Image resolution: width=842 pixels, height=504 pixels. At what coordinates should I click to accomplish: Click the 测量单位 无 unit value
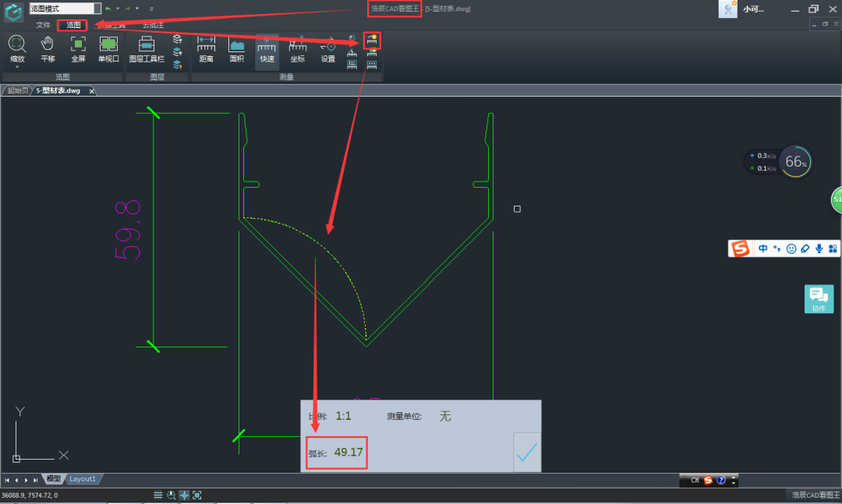pos(445,416)
